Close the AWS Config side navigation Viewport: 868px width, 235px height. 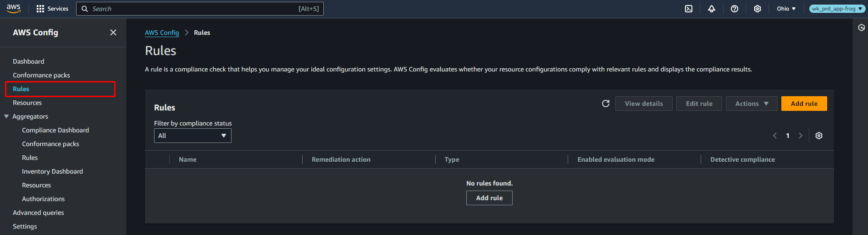coord(113,33)
